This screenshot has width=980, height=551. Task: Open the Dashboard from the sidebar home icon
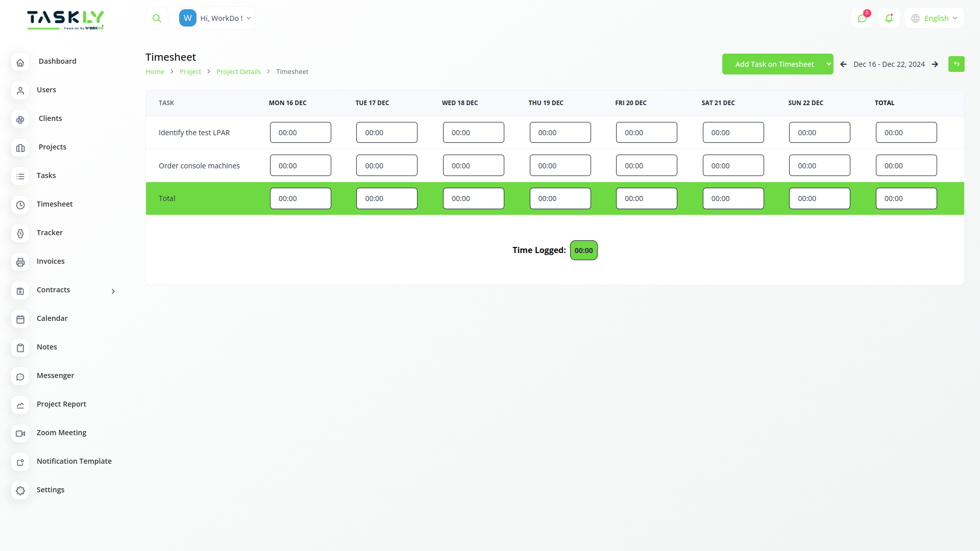[x=20, y=62]
